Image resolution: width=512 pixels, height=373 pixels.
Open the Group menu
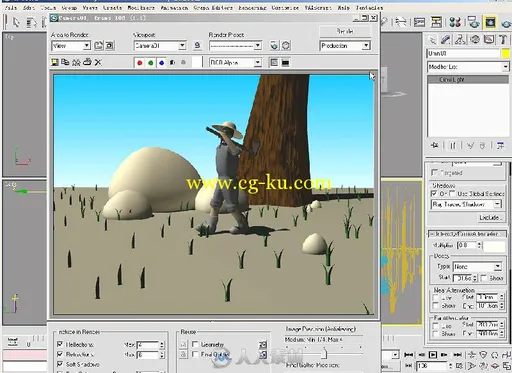(x=70, y=7)
